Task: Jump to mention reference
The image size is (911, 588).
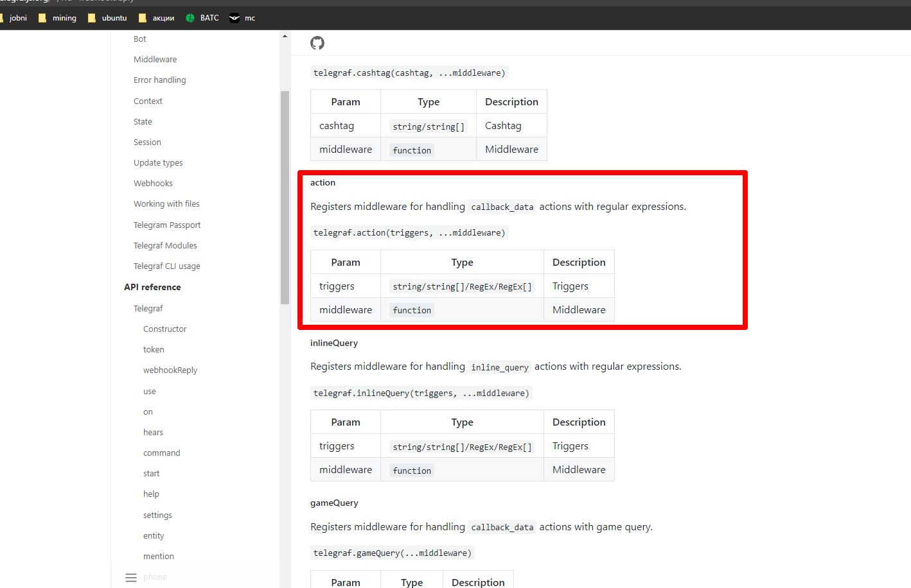Action: click(159, 557)
